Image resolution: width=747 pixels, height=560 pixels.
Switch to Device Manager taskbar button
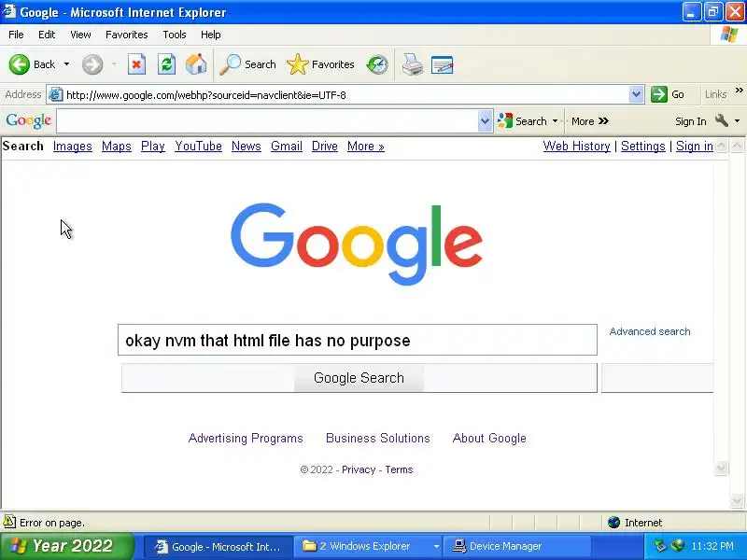point(517,546)
